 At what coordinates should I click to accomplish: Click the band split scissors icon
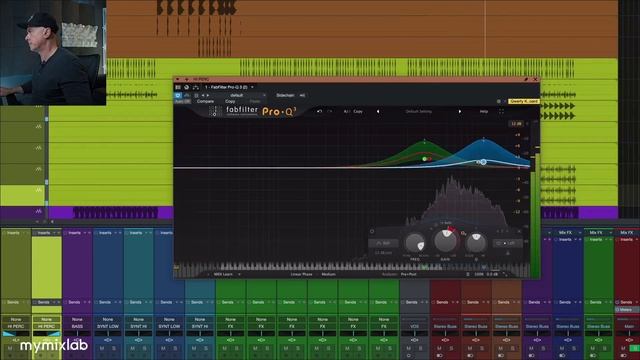click(508, 253)
